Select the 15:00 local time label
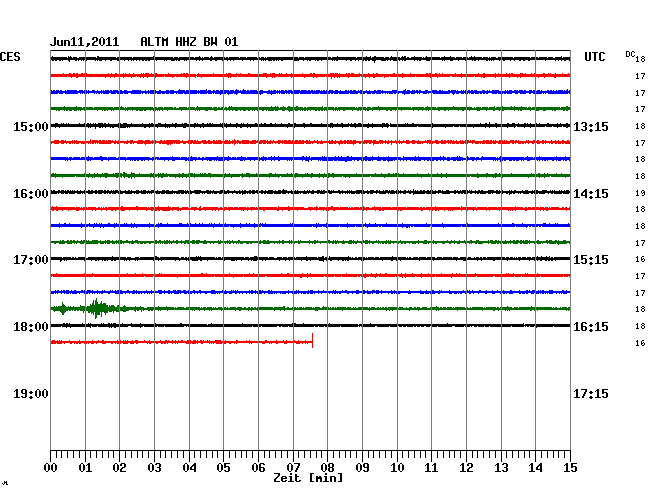 point(31,126)
